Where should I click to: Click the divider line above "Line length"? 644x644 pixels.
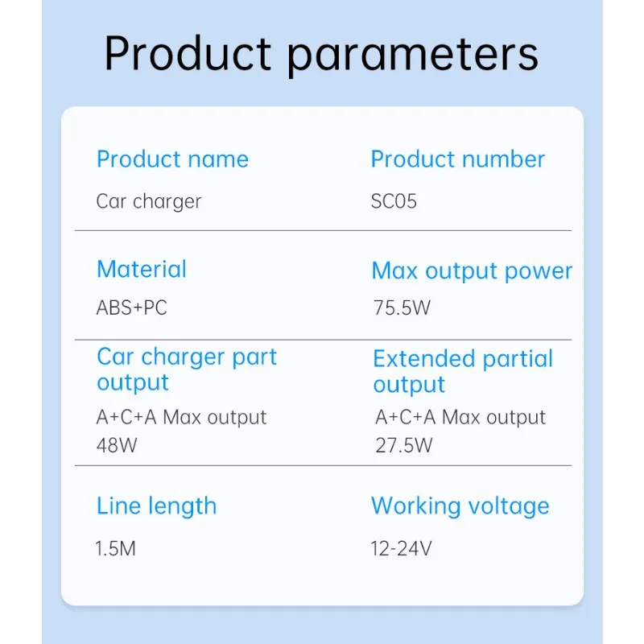click(x=322, y=465)
